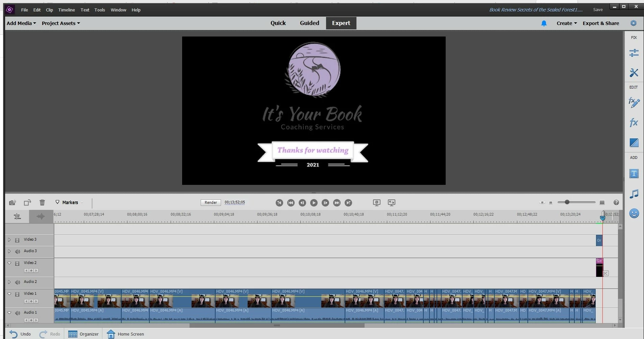Click the timeline track layout icon
Viewport: 644px width, 339px height.
tap(17, 217)
